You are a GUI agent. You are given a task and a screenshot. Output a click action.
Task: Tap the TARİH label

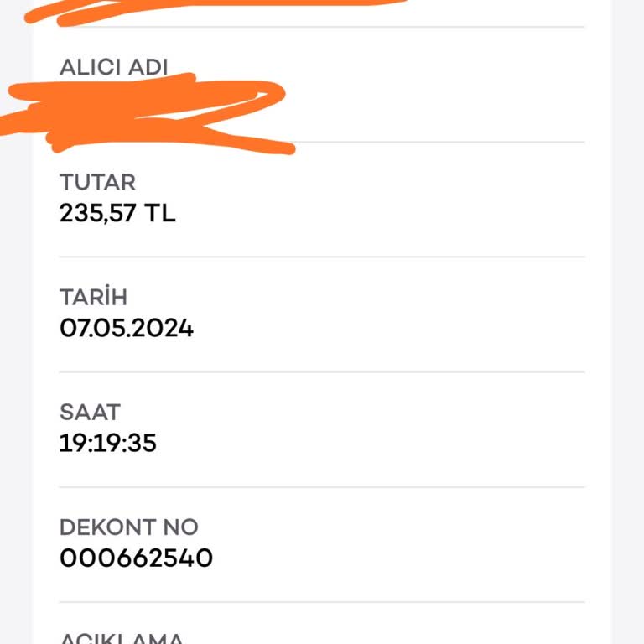pyautogui.click(x=93, y=297)
